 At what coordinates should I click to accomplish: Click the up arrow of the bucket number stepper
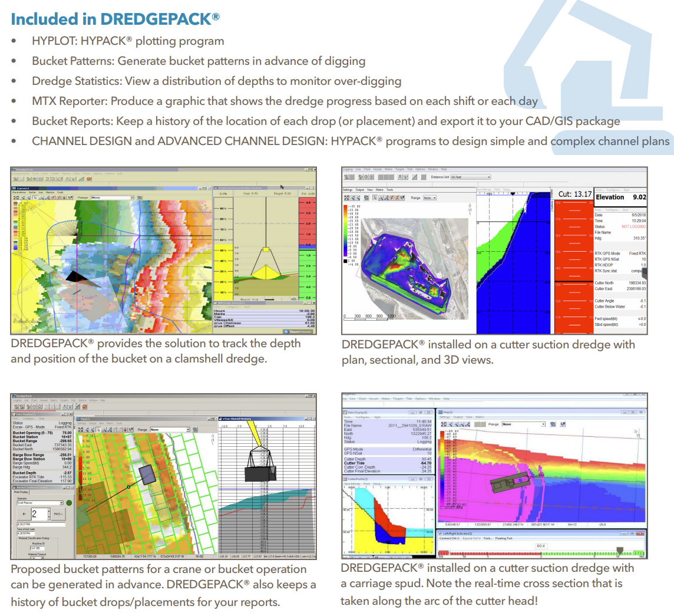(x=49, y=511)
